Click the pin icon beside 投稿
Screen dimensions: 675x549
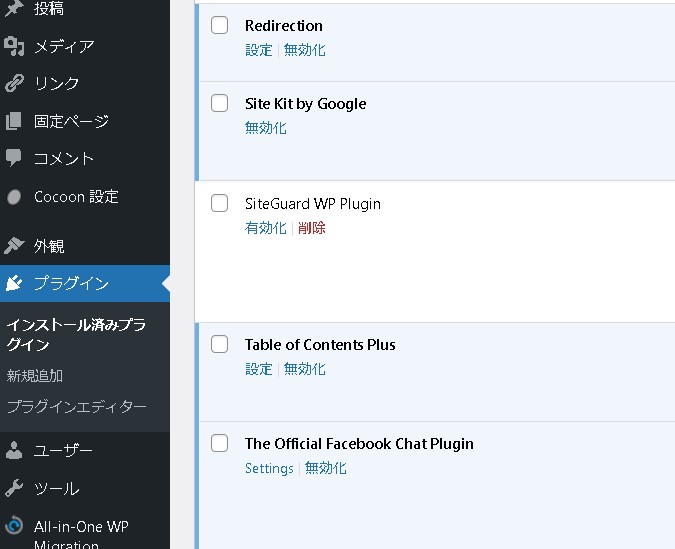[14, 9]
